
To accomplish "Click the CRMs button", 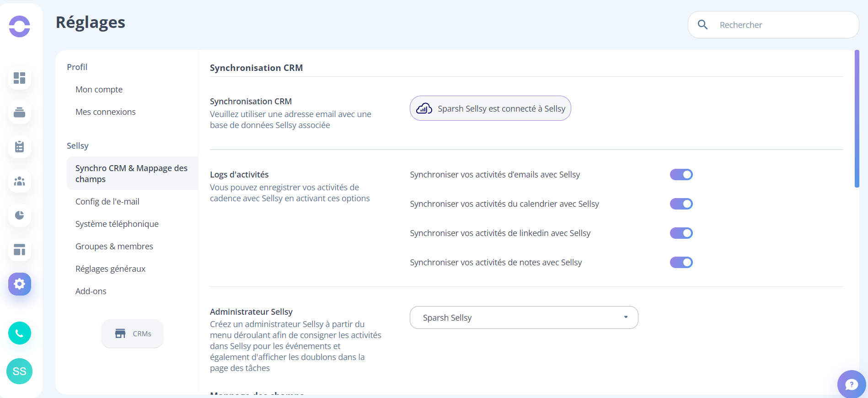I will click(132, 333).
